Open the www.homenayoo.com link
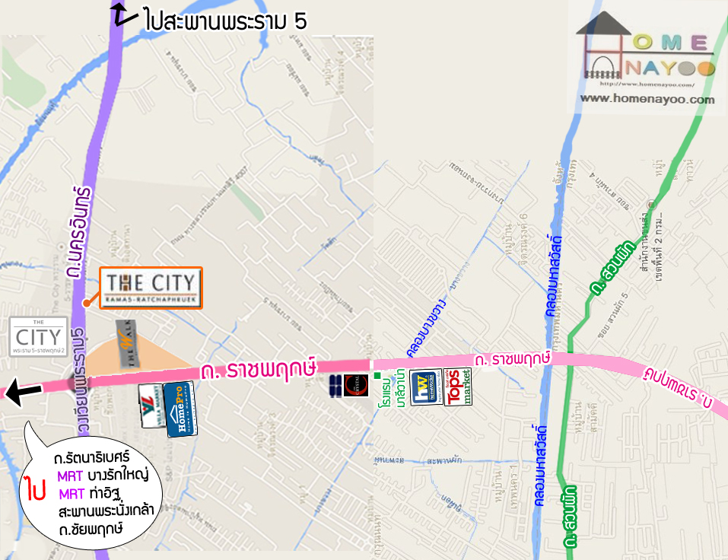728x560 pixels. tap(647, 99)
